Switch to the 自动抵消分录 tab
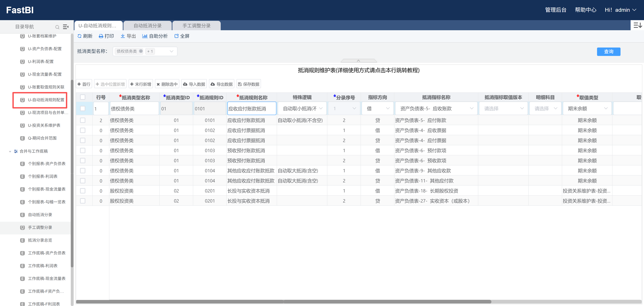Screen dimensions: 644x306 pos(148,26)
